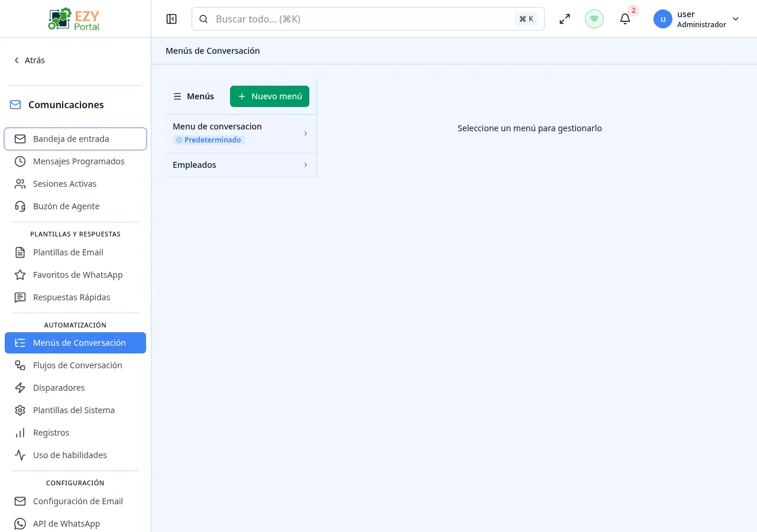Click the Uso de habilidades activity icon
757x532 pixels.
tap(20, 455)
